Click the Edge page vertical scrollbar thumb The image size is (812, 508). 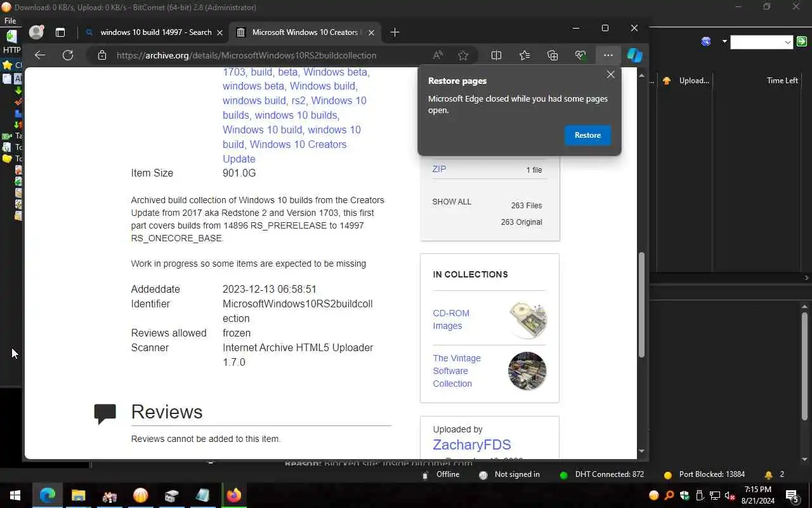point(641,305)
